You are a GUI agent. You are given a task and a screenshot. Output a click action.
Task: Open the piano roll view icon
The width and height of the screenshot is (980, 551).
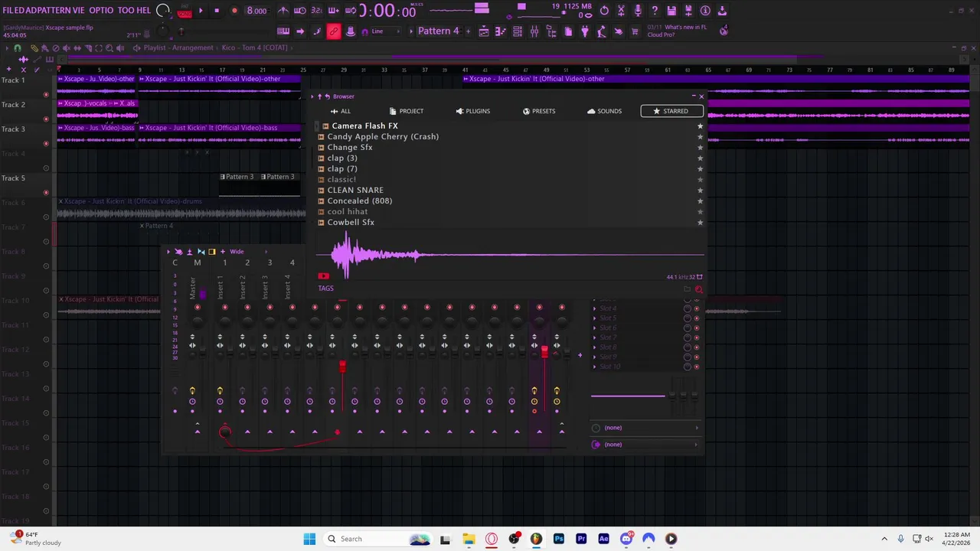501,31
